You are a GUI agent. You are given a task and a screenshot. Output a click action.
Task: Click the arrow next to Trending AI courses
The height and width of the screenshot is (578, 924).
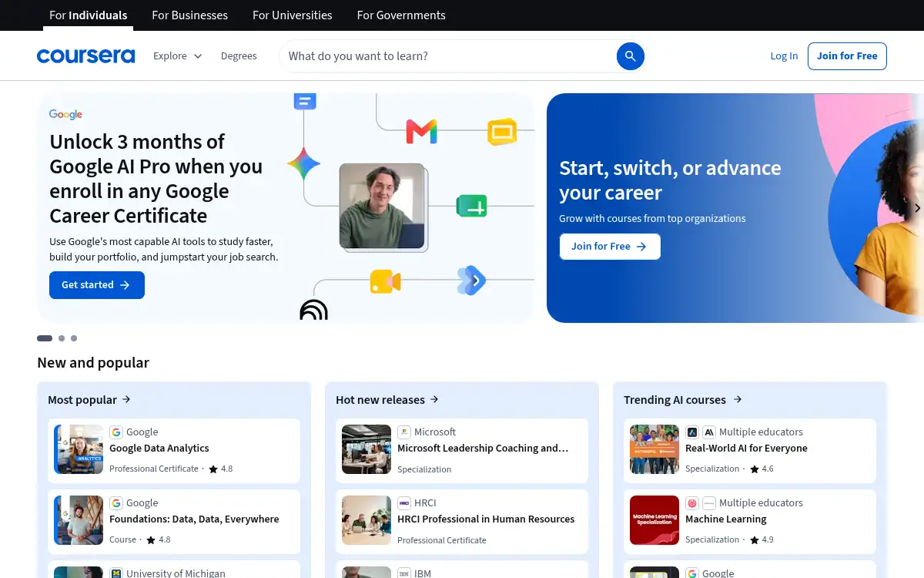738,399
